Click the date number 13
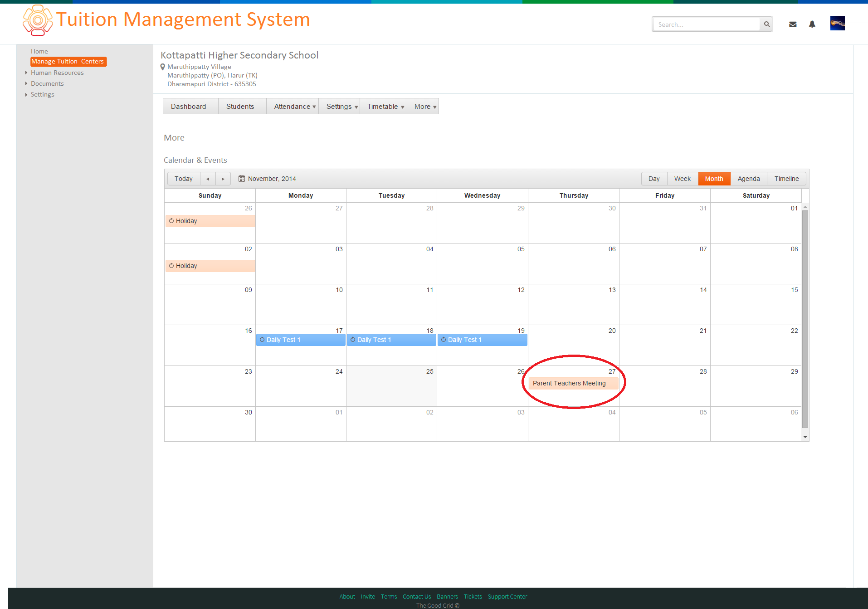The image size is (868, 609). (612, 290)
